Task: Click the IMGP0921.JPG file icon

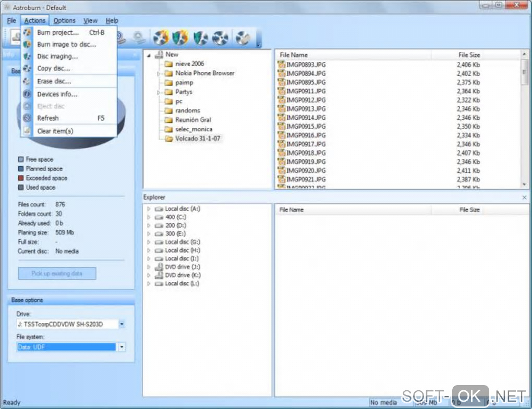Action: click(281, 179)
